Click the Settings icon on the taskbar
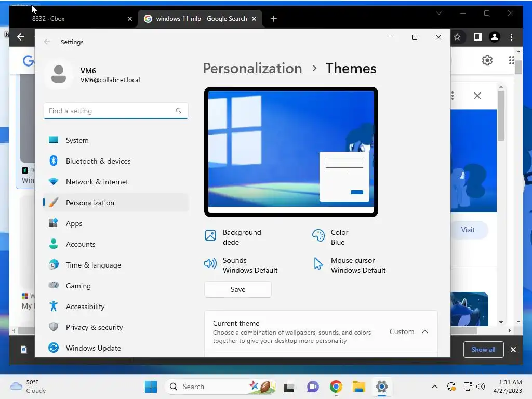Image resolution: width=532 pixels, height=399 pixels. [382, 387]
